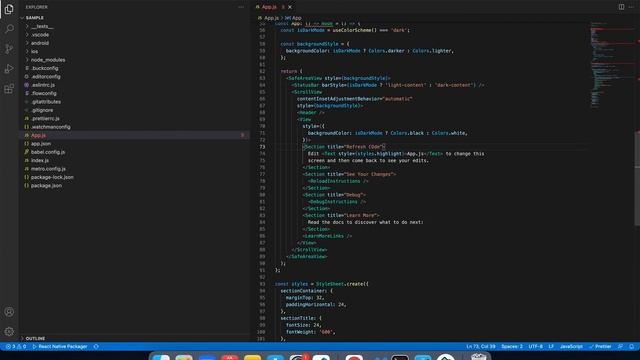This screenshot has height=360, width=640.
Task: Expand the __tests__ folder
Action: click(x=42, y=27)
